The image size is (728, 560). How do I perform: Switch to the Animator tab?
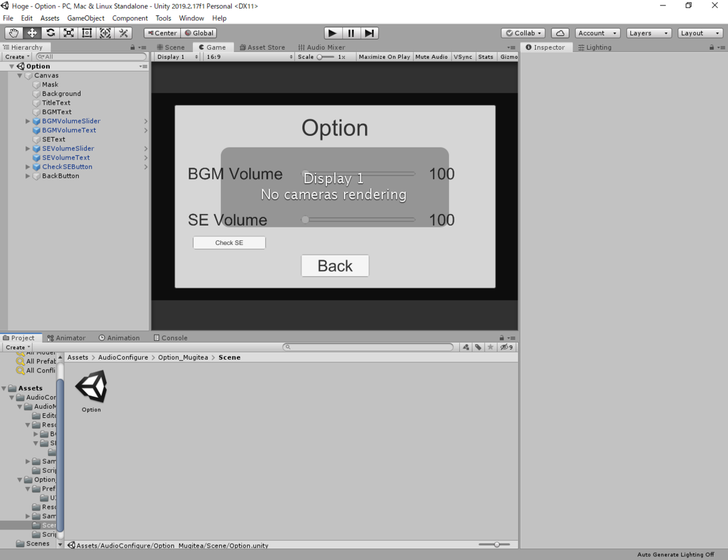pos(67,338)
